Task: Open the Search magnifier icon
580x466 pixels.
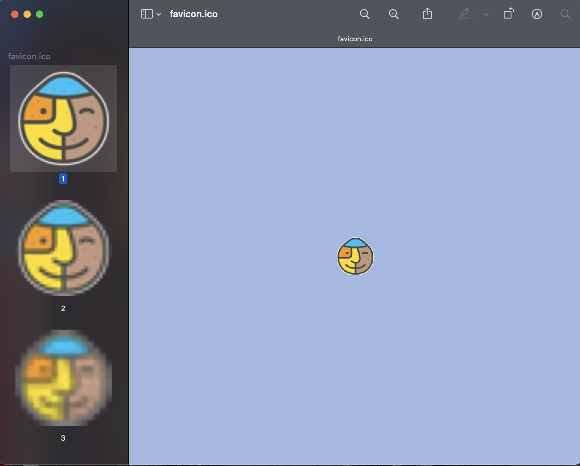Action: point(565,14)
